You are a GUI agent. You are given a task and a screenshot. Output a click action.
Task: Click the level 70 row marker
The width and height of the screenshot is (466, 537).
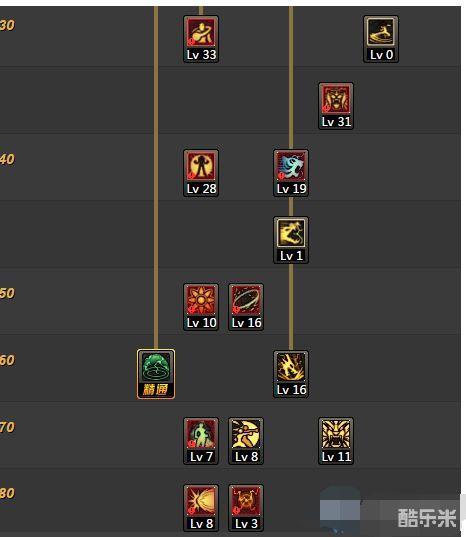(7, 427)
